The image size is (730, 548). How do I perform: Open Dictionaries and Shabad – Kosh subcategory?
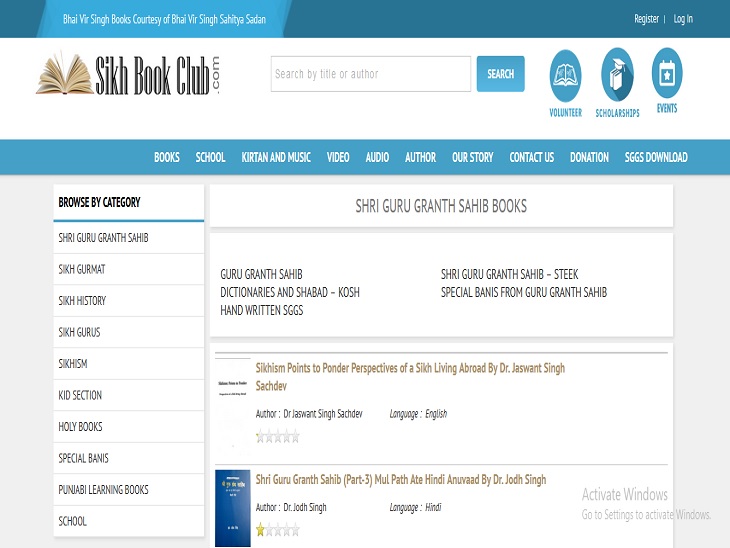[x=290, y=293]
